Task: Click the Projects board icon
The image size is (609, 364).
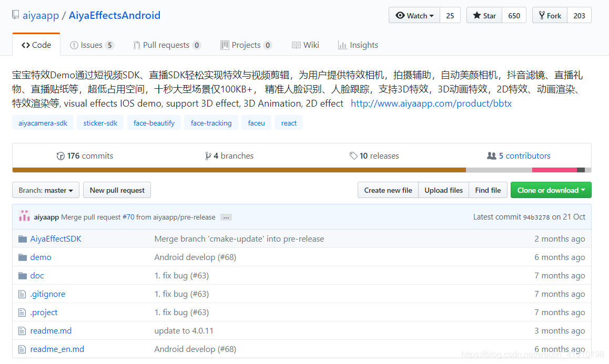Action: click(225, 45)
